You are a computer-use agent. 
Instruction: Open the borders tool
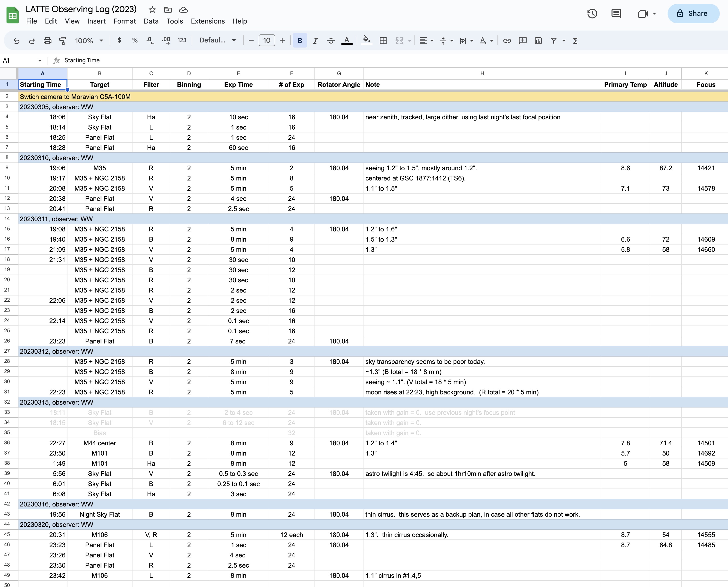[383, 41]
